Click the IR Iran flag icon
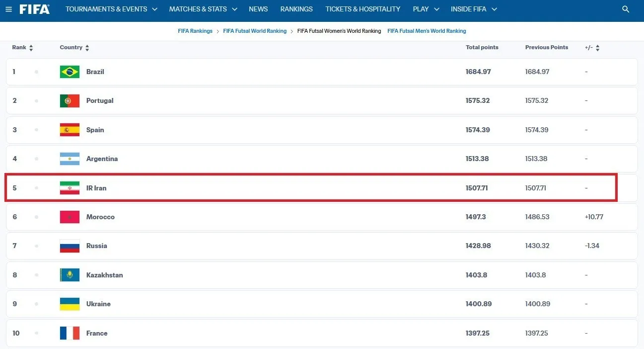This screenshot has height=349, width=644. (70, 188)
